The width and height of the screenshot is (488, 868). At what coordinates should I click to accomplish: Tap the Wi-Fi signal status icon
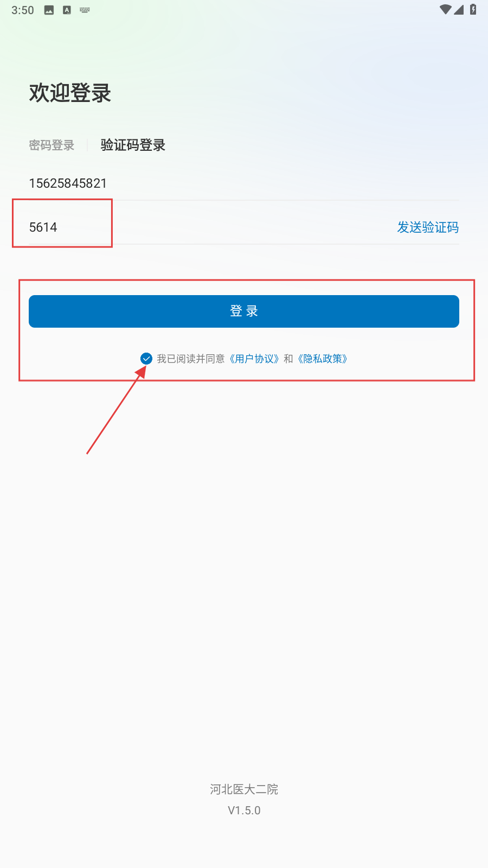(445, 10)
